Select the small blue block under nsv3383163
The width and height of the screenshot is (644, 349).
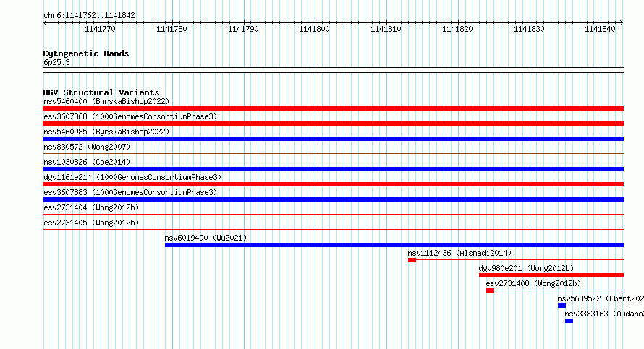click(x=569, y=321)
